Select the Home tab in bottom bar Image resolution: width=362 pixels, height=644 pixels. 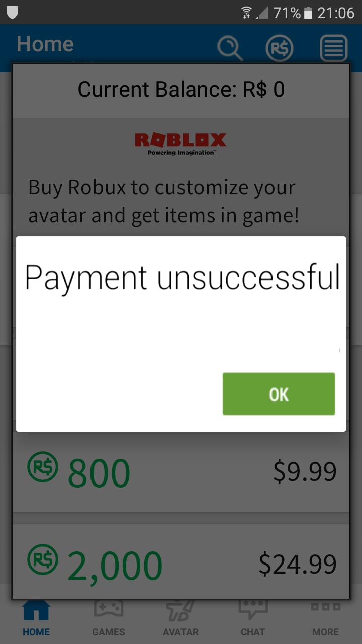pyautogui.click(x=36, y=617)
